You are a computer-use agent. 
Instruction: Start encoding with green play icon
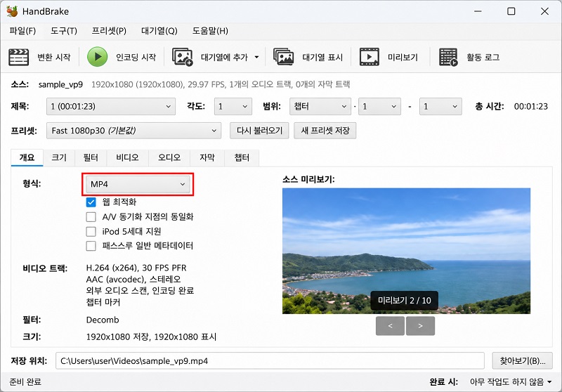97,57
